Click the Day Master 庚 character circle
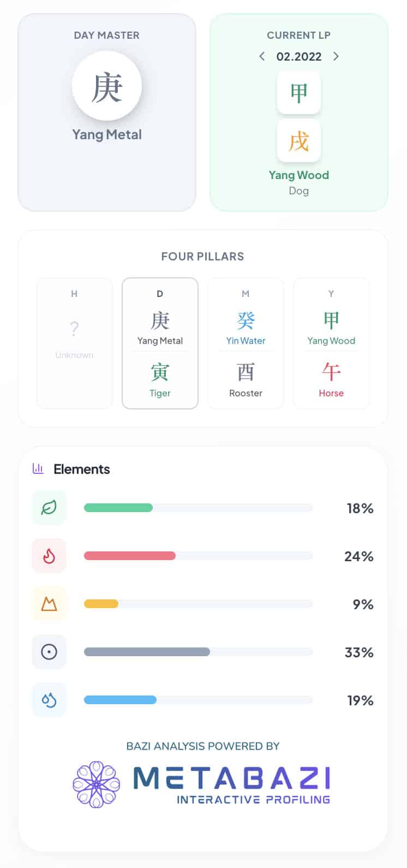407x868 pixels. (107, 86)
